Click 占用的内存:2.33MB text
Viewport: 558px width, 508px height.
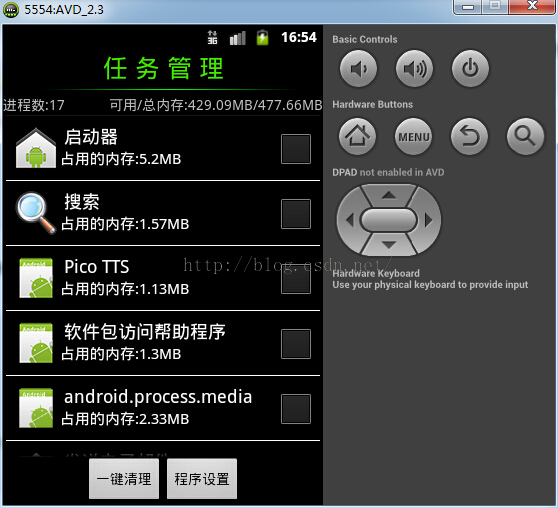(x=125, y=419)
